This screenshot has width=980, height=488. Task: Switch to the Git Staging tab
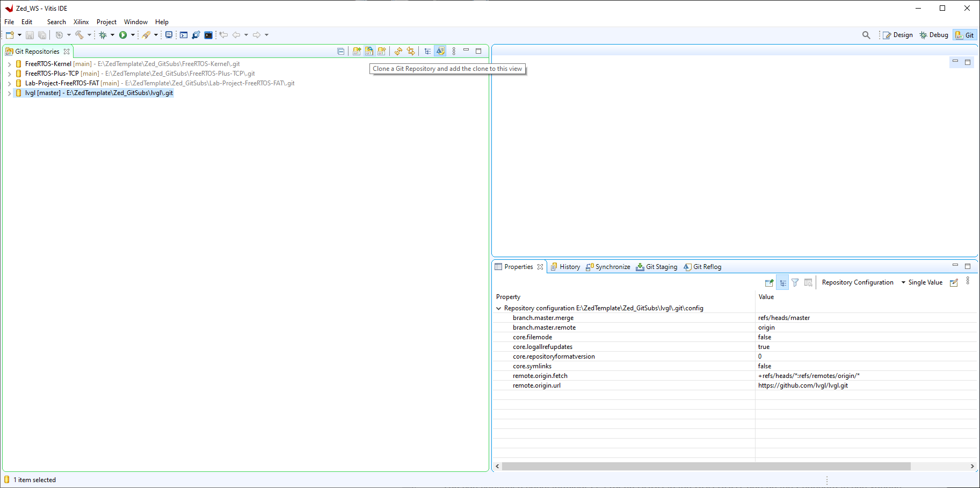(x=657, y=267)
